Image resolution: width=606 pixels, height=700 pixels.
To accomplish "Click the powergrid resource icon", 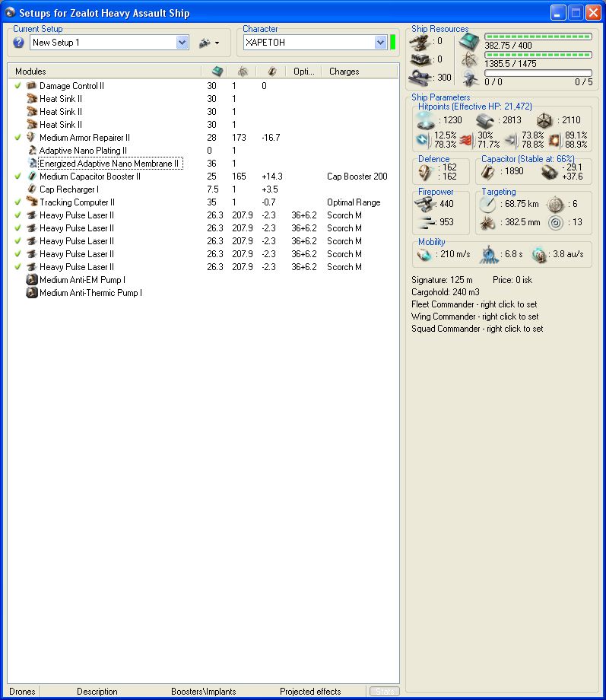I will pos(469,60).
